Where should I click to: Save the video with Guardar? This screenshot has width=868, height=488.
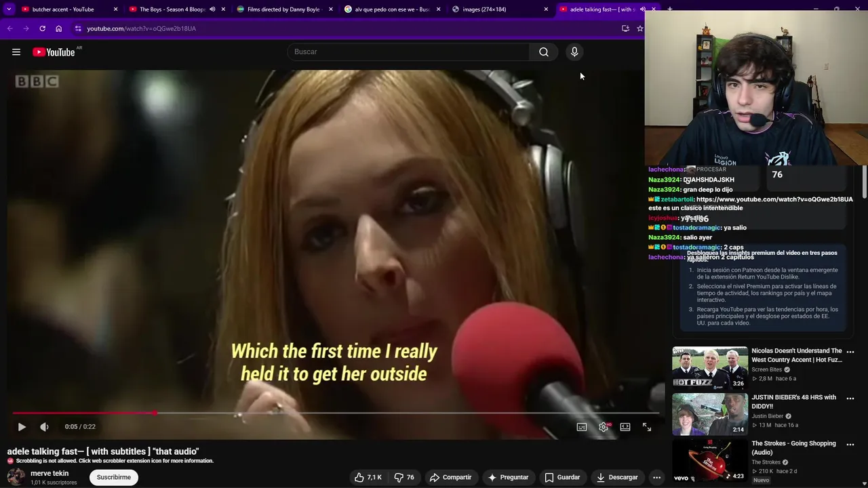click(562, 477)
